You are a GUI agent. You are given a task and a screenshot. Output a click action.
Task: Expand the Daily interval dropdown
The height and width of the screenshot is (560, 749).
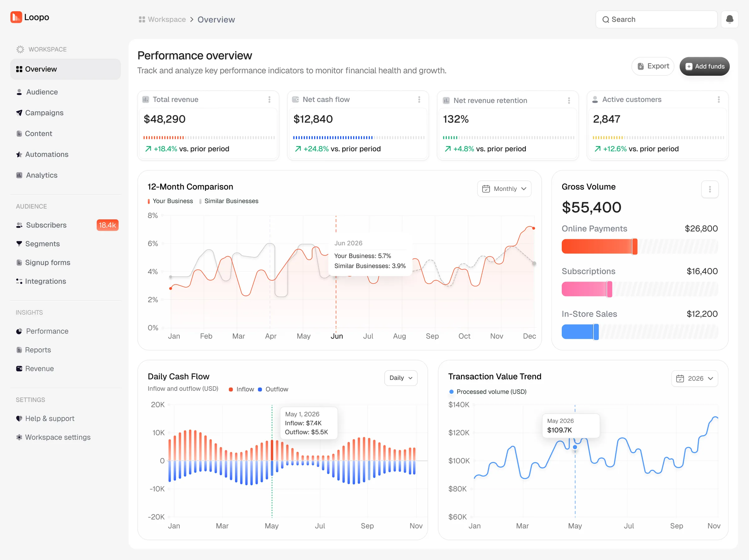401,378
